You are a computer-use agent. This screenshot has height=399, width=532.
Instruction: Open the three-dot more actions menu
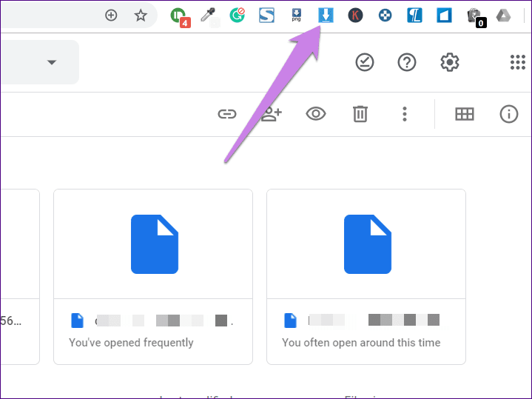(405, 114)
